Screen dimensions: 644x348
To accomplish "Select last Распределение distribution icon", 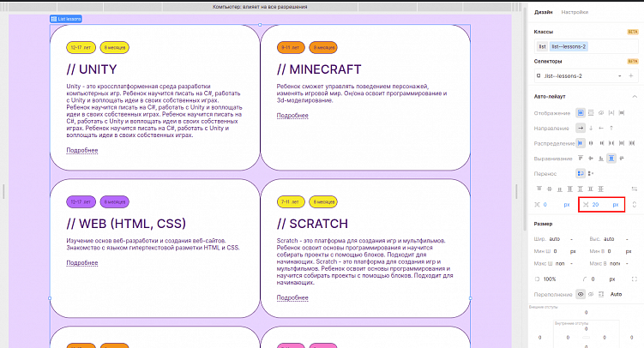I will [632, 143].
